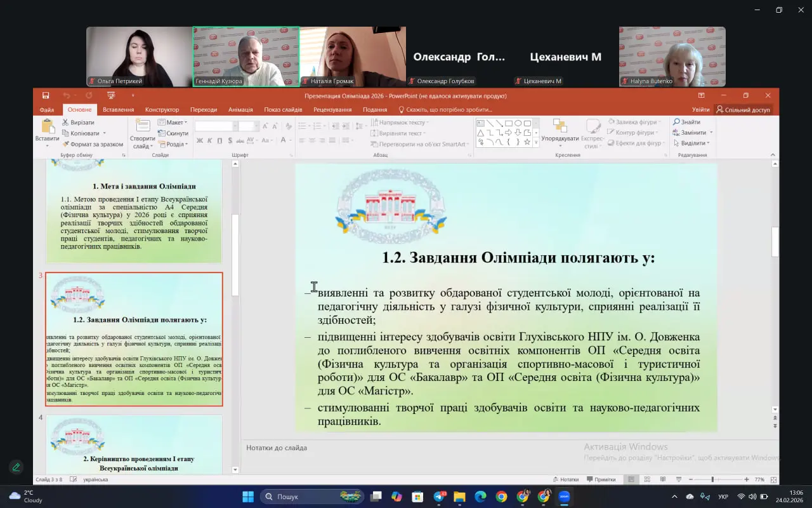This screenshot has height=508, width=812.
Task: Insert a text box shape from gallery
Action: click(481, 123)
